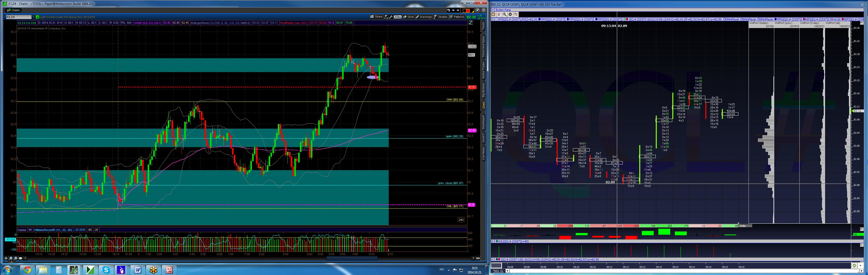Toggle the third EMiniPlayer study circle

point(758,19)
